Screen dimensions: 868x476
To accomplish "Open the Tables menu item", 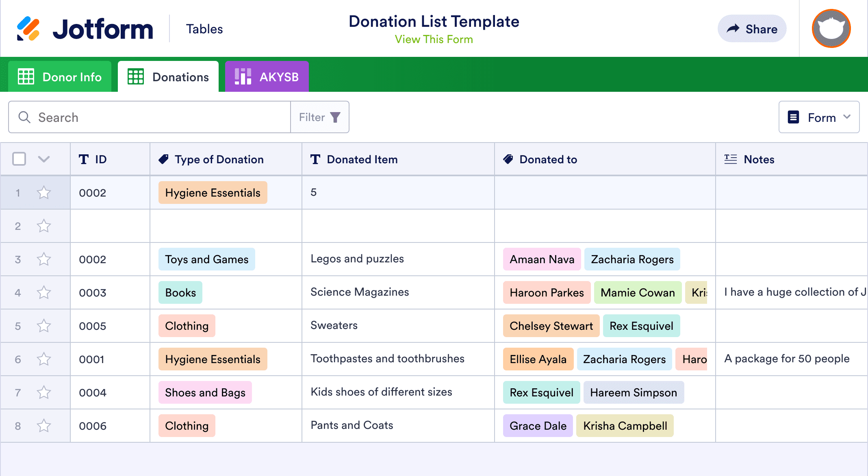I will pyautogui.click(x=204, y=29).
